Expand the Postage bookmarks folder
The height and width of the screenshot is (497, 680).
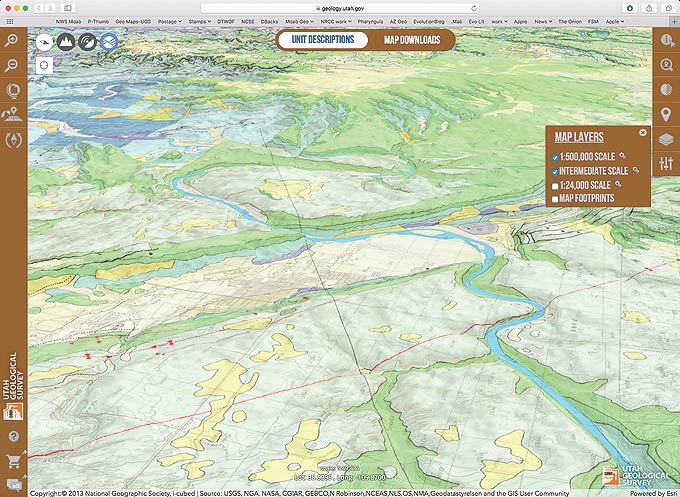[168, 20]
